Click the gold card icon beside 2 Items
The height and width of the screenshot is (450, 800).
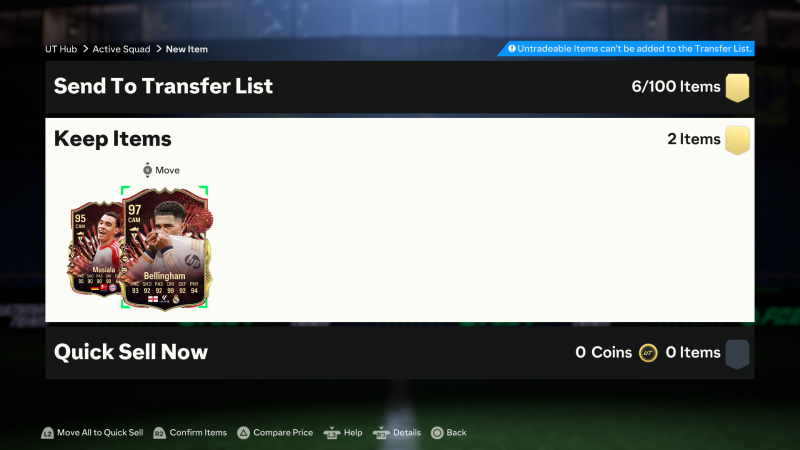(x=737, y=140)
